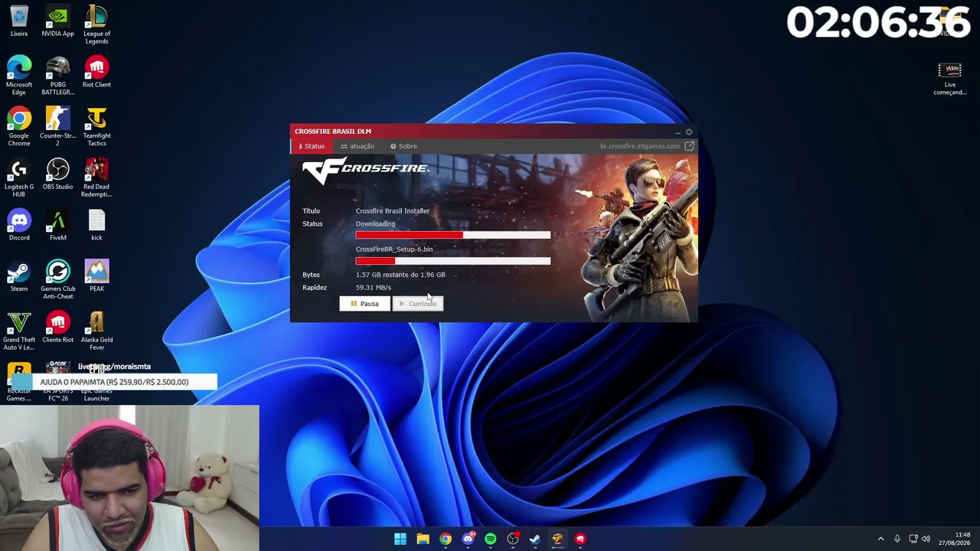Select the 'Crossfire Brasil Installer' title text
Image resolution: width=980 pixels, height=551 pixels.
[x=393, y=211]
